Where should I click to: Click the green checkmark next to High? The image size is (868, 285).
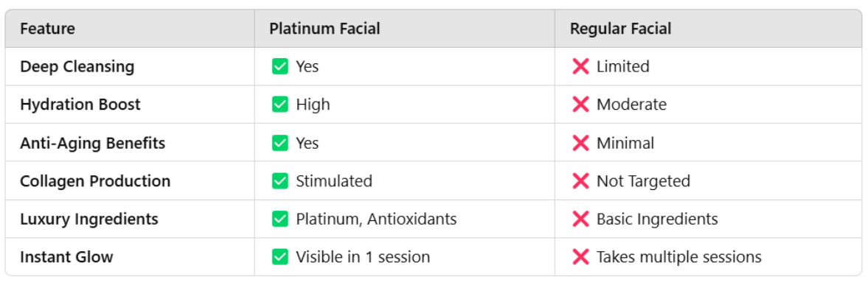coord(280,105)
